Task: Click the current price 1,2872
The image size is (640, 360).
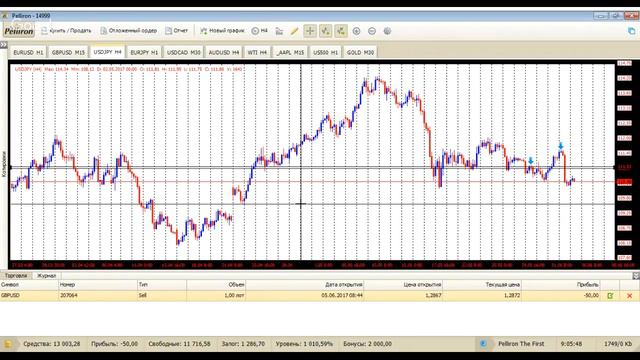Action: [512, 295]
